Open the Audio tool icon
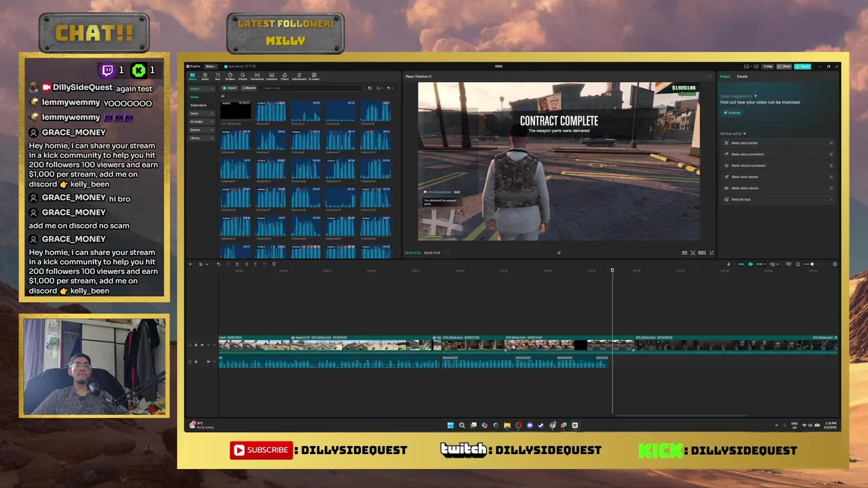 click(205, 77)
